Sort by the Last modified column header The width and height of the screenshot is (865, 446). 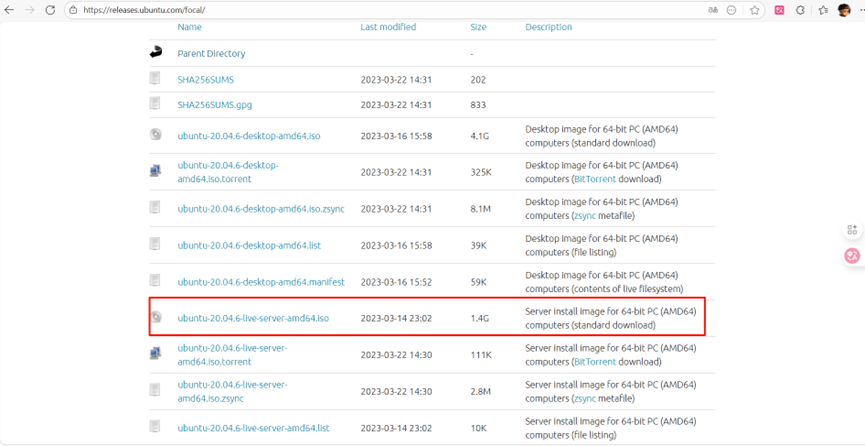click(x=388, y=27)
